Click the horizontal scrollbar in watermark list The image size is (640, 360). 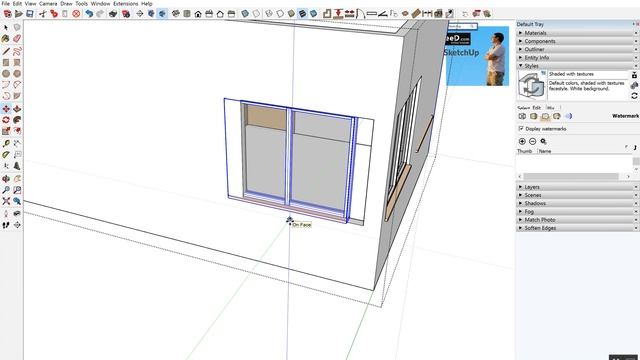(571, 176)
